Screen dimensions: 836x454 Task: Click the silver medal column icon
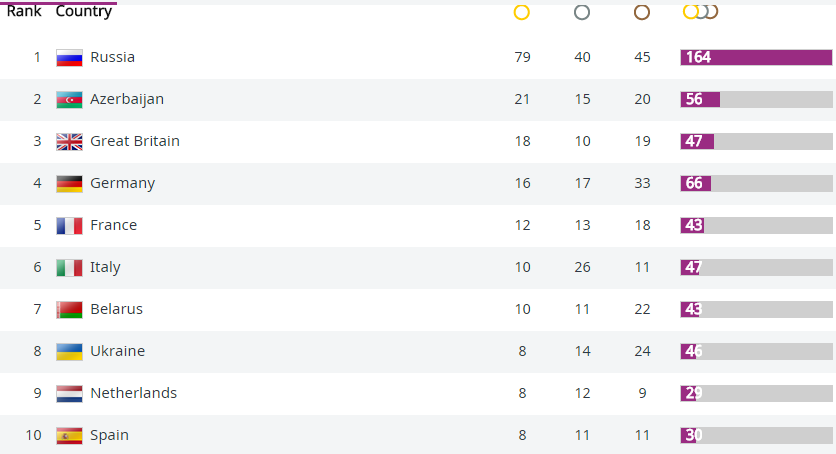(x=582, y=12)
